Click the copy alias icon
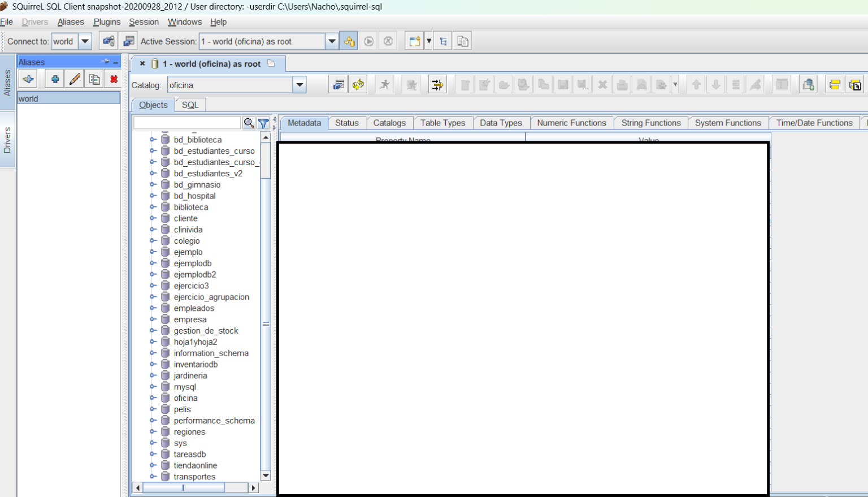 pos(94,79)
